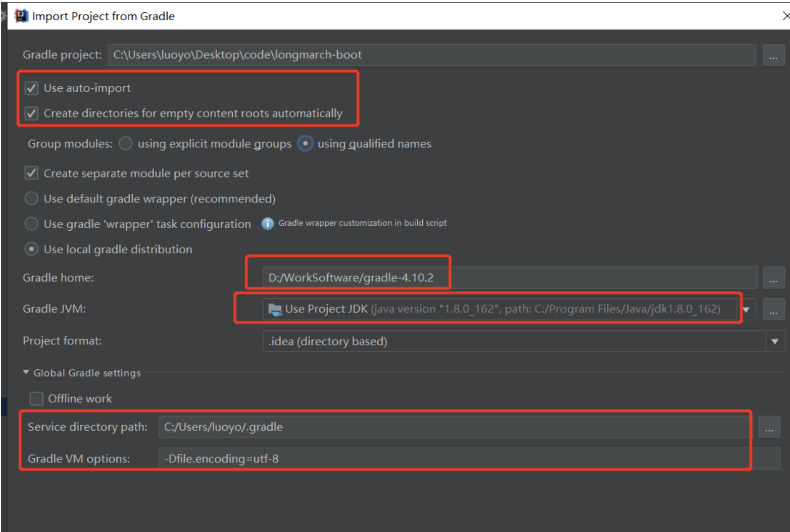Click the Gradle VM options field
Image resolution: width=790 pixels, height=532 pixels.
(x=469, y=459)
